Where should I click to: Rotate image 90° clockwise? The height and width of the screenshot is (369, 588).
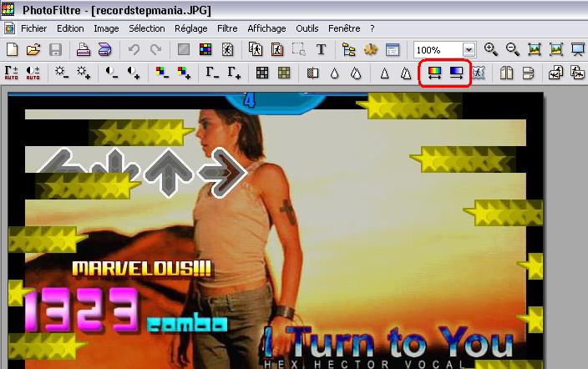click(577, 73)
